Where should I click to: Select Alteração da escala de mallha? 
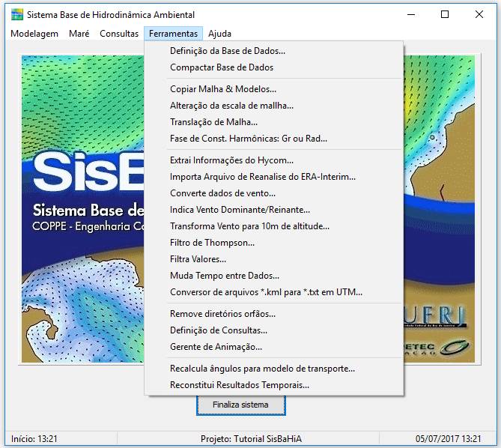274,106
